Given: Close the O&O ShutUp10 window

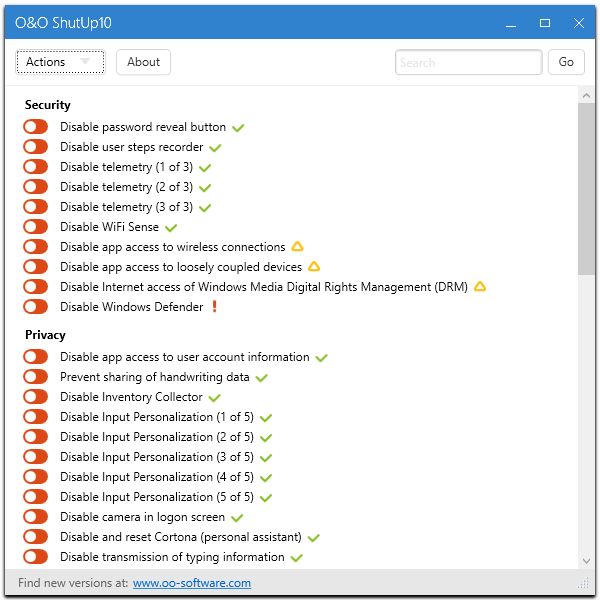Looking at the screenshot, I should pyautogui.click(x=579, y=23).
